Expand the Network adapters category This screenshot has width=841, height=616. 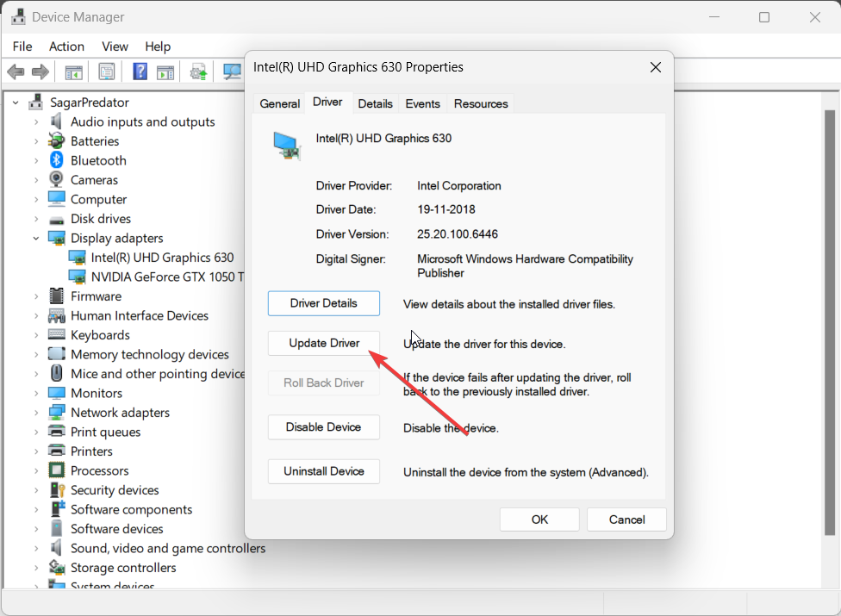click(36, 413)
